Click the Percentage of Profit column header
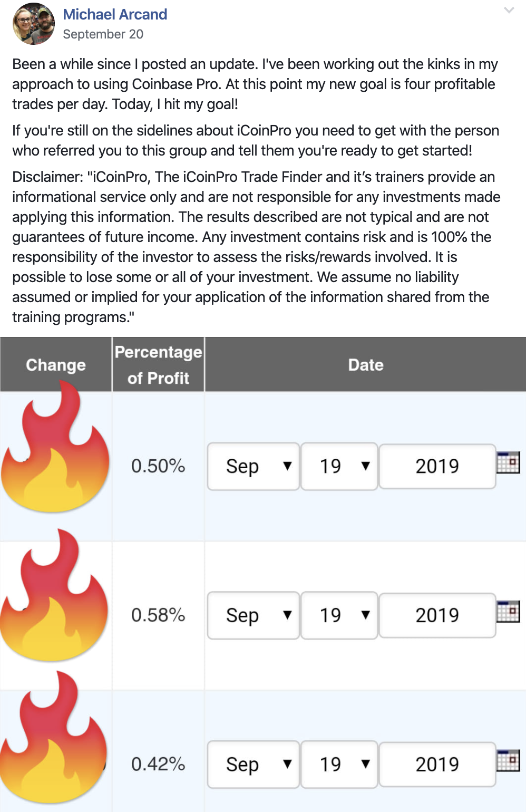 [x=158, y=365]
